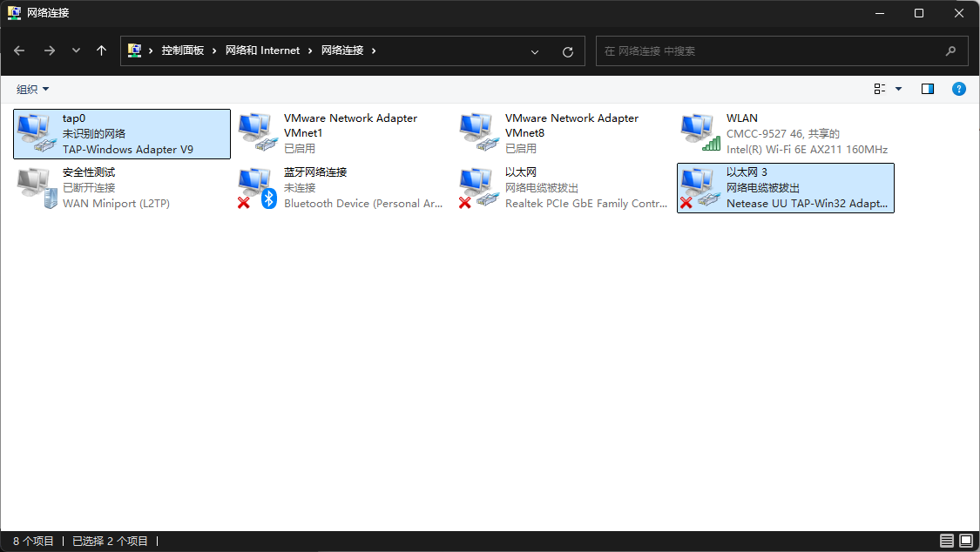Click the text 'Realtek PCIe GbE Family Contr...'

point(586,204)
